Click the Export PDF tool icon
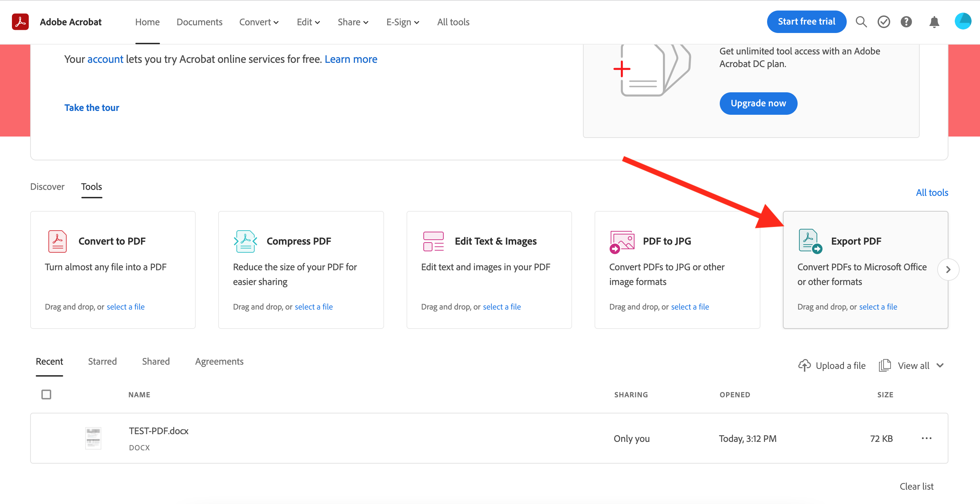The width and height of the screenshot is (980, 504). click(x=810, y=241)
